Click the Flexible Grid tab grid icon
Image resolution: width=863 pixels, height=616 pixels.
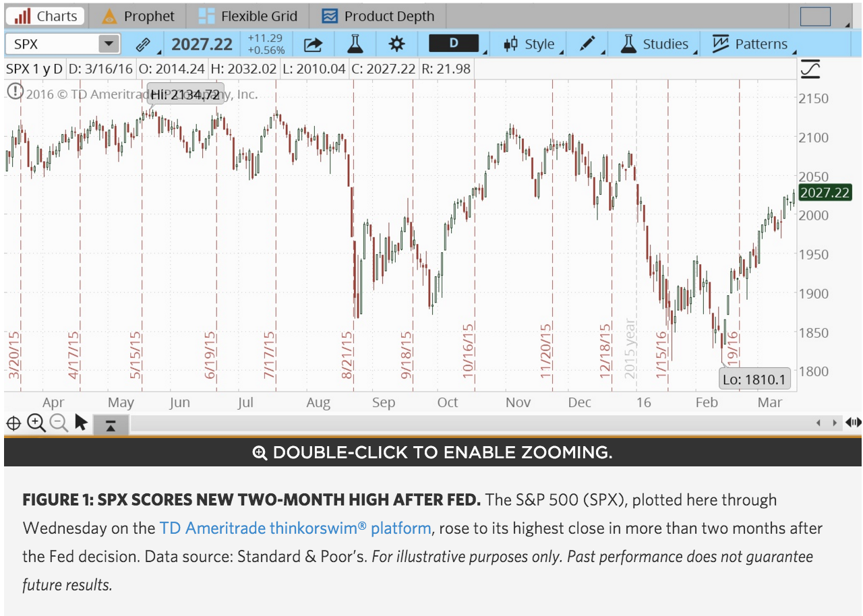tap(206, 16)
